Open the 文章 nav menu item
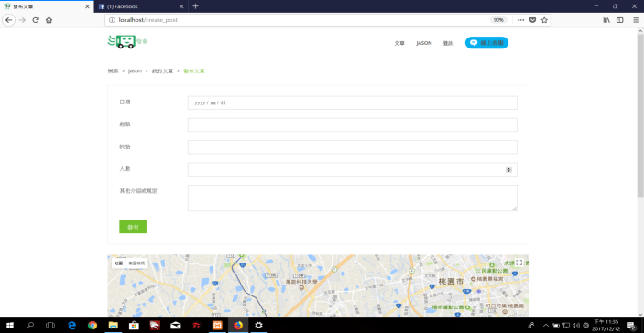The image size is (644, 333). pos(399,43)
